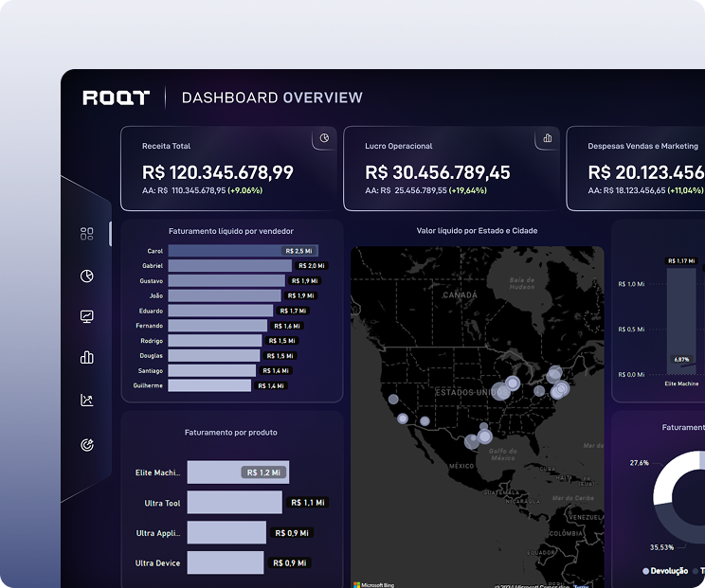Click the 6,87% line chart label
Screen dimensions: 705x588
pos(681,360)
